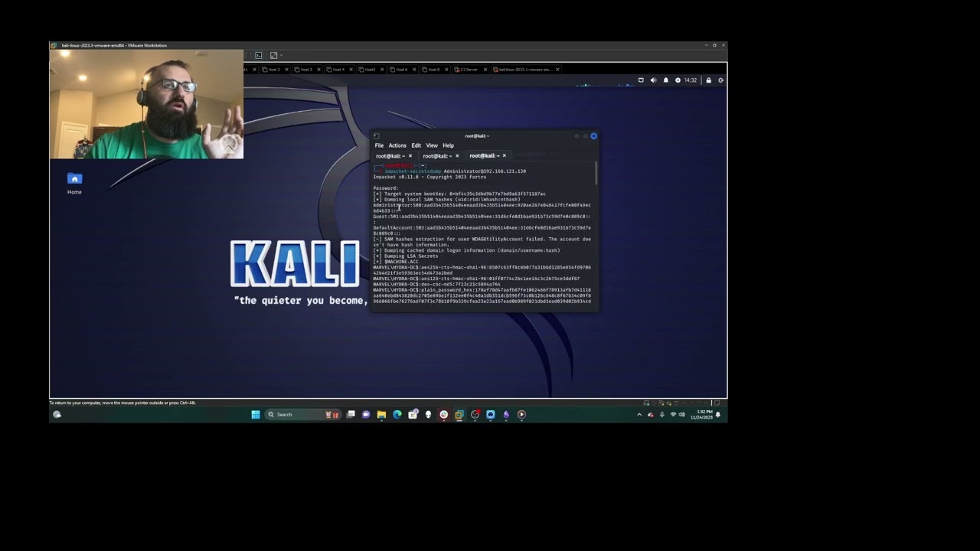Open the Windows notification bell

pos(718,414)
